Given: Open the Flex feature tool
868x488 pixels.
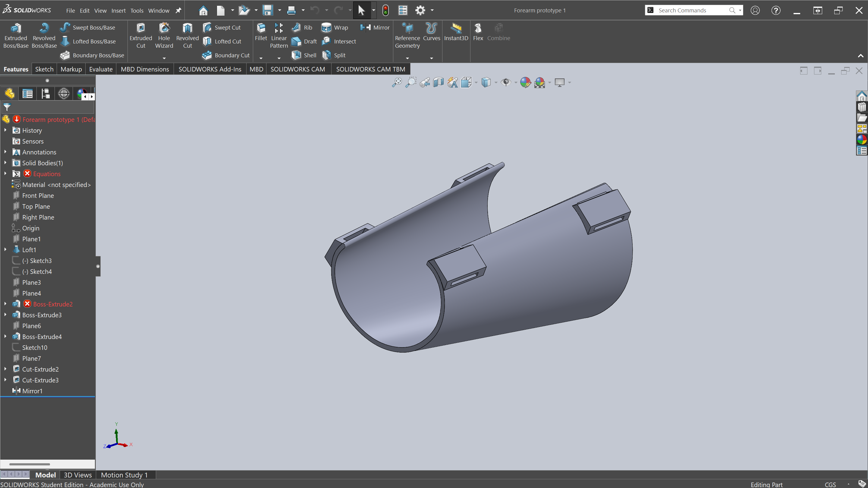Looking at the screenshot, I should pyautogui.click(x=478, y=32).
